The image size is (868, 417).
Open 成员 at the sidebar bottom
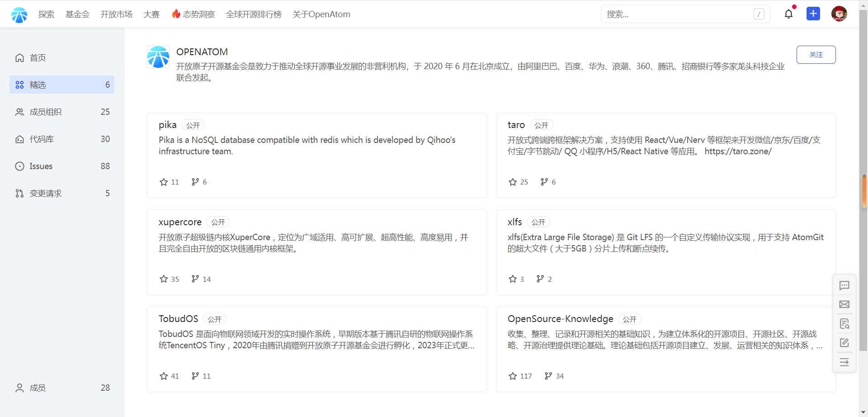[62, 388]
